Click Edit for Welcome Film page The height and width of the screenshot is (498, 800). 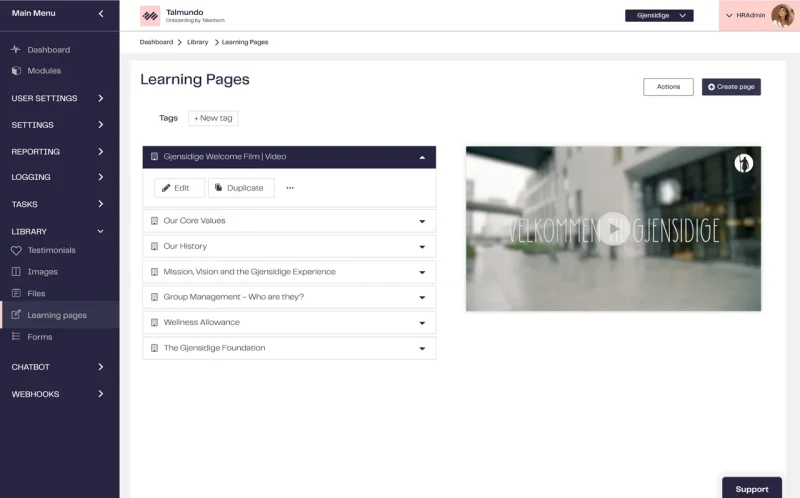click(179, 188)
